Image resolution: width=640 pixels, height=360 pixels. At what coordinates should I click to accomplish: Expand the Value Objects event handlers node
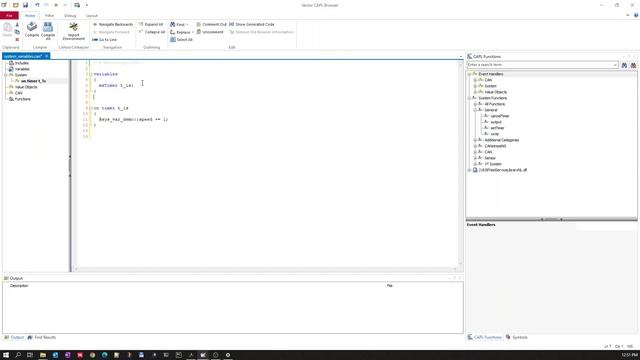(x=475, y=92)
